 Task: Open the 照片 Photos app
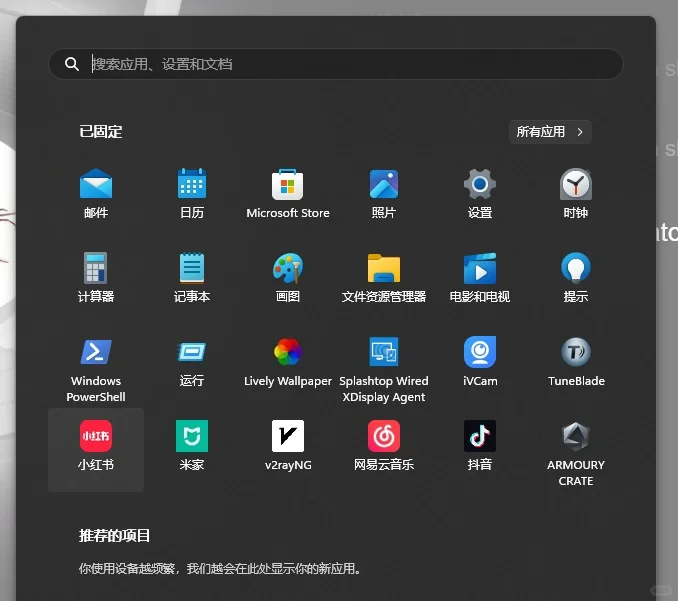tap(384, 193)
